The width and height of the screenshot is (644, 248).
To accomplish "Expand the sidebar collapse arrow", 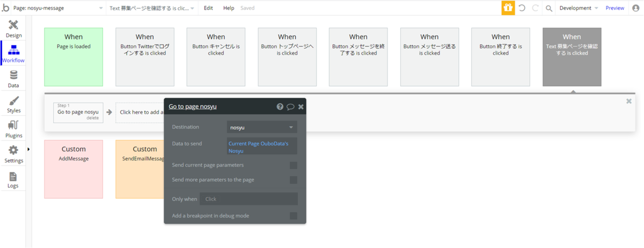I will (x=28, y=149).
